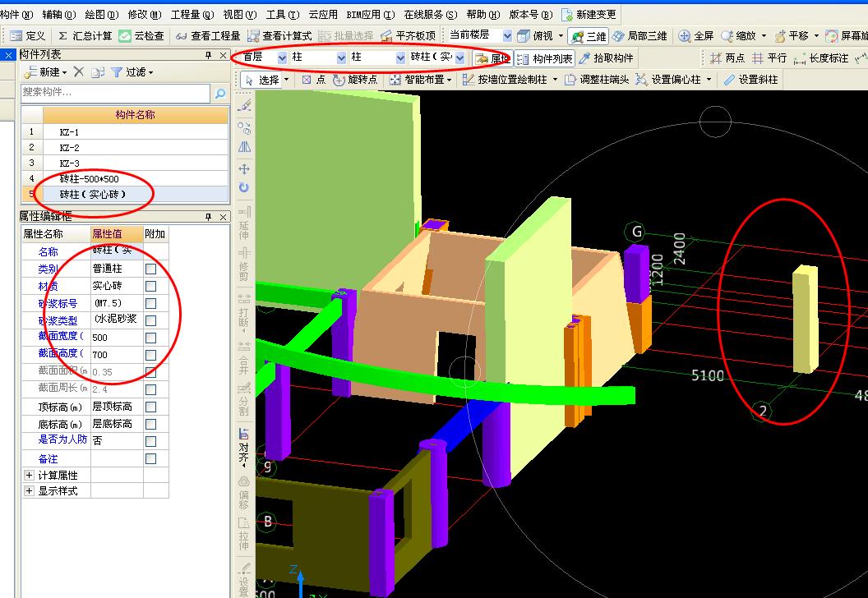Open the 工具 menu
The height and width of the screenshot is (598, 868).
click(283, 15)
